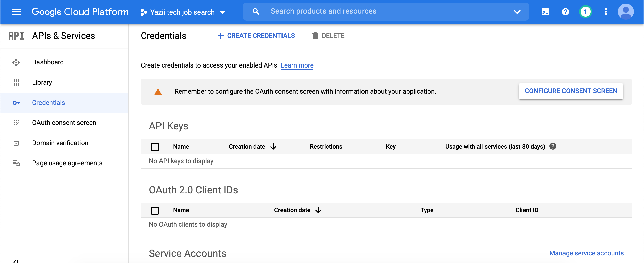The height and width of the screenshot is (263, 644).
Task: Open Manage service accounts link
Action: [x=587, y=253]
